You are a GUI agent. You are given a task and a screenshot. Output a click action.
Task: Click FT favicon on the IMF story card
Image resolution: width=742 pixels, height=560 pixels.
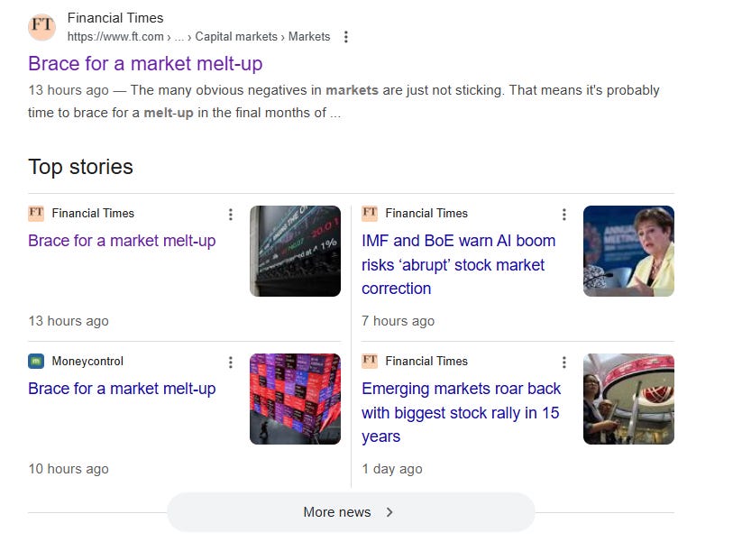pos(370,214)
